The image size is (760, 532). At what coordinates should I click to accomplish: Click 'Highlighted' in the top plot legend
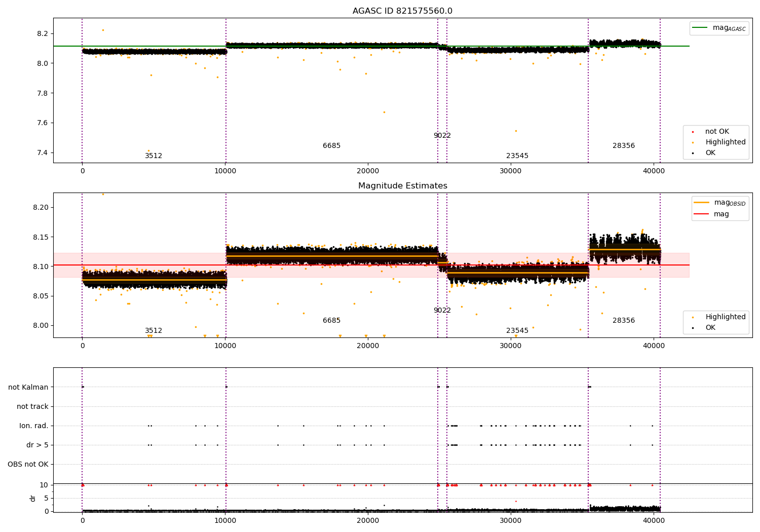coord(719,142)
